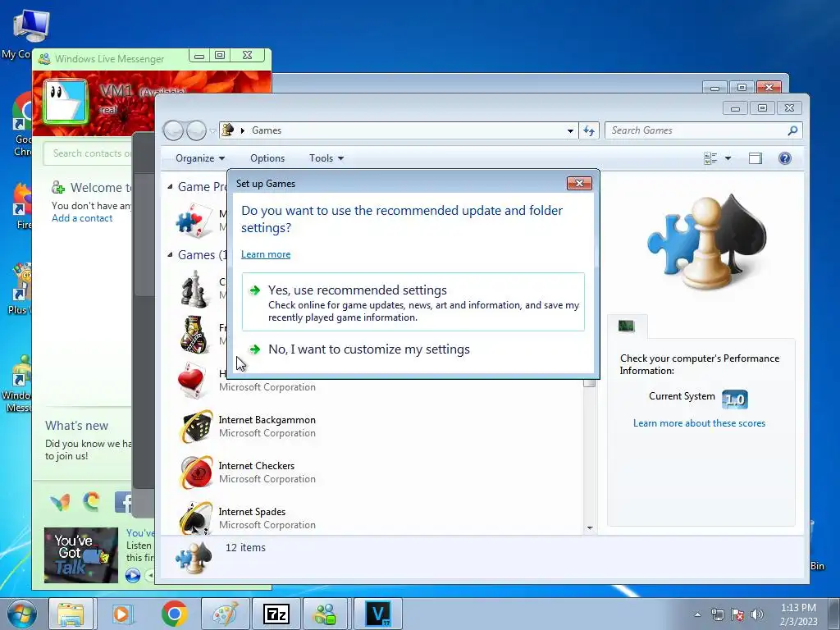
Task: Close the Set up Games dialog
Action: click(579, 183)
